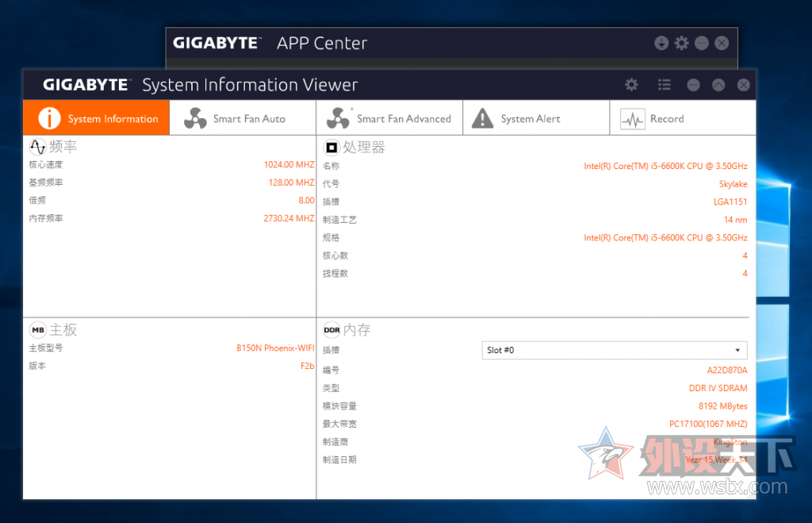Click the System Alert warning triangle icon

(x=483, y=118)
